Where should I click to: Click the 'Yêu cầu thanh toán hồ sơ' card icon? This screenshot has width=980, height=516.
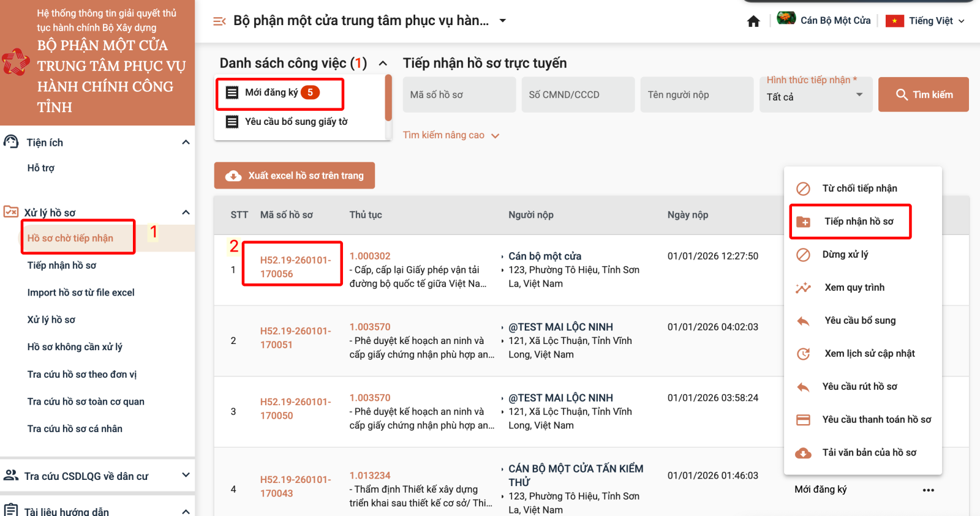(x=803, y=420)
